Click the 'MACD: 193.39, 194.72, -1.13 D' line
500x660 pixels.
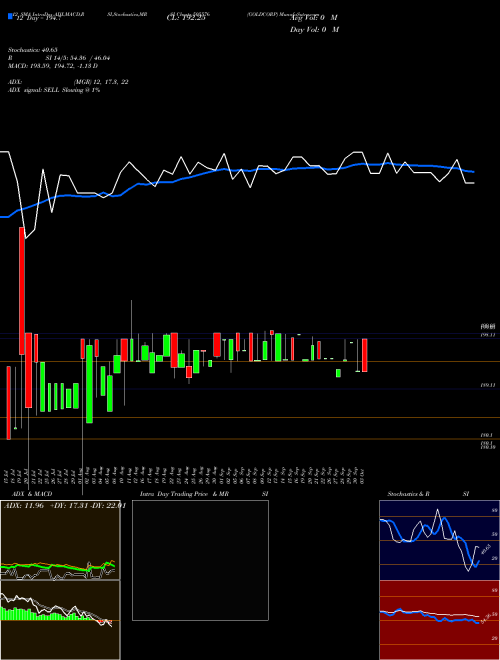click(53, 66)
